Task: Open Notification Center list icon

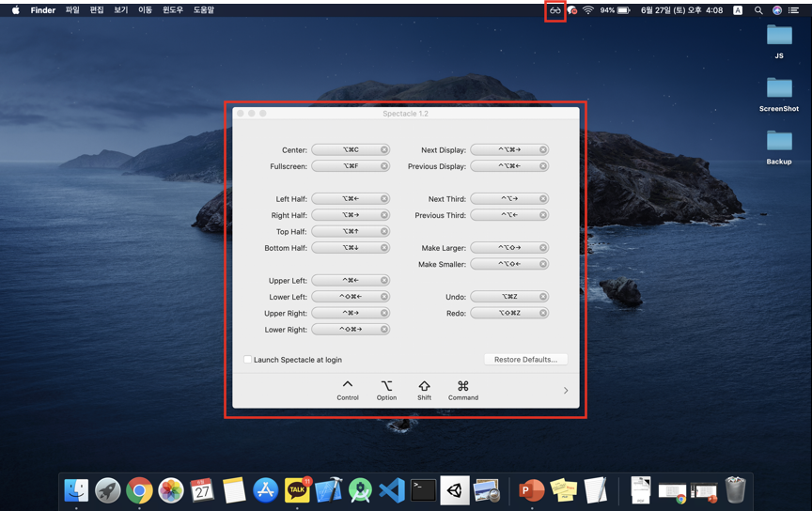Action: tap(793, 9)
